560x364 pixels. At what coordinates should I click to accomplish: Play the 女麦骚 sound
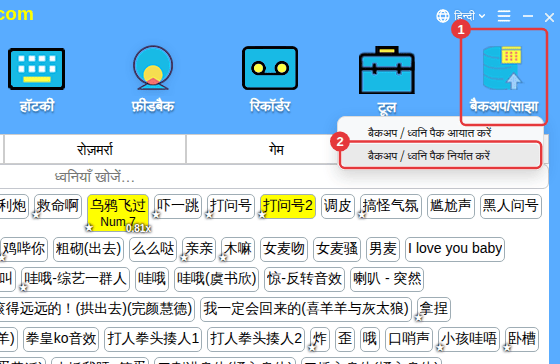click(x=337, y=249)
